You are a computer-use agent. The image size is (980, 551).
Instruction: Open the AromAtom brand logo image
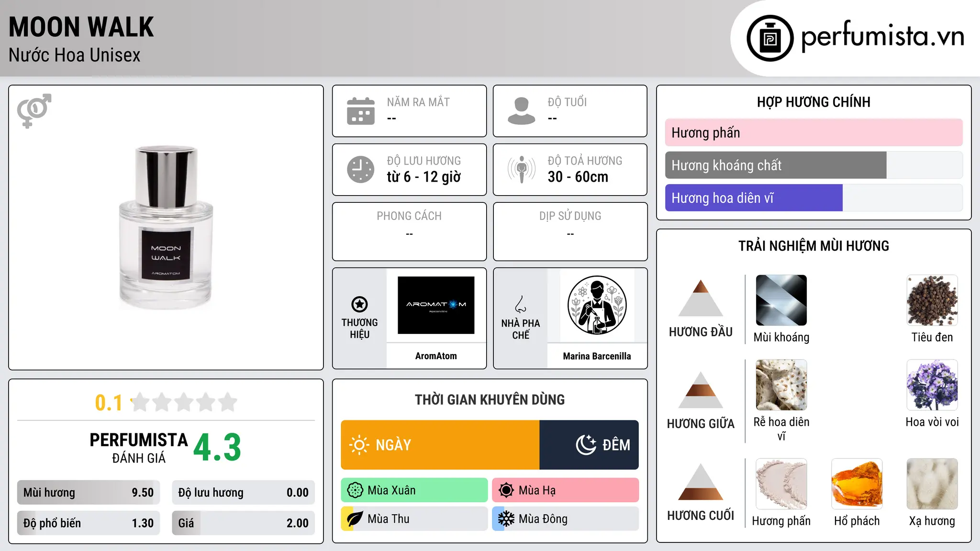tap(436, 305)
